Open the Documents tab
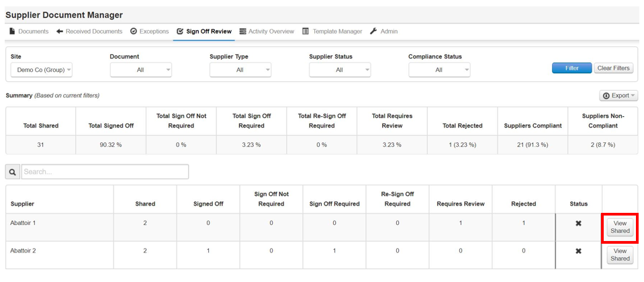Image resolution: width=644 pixels, height=282 pixels. pos(29,31)
